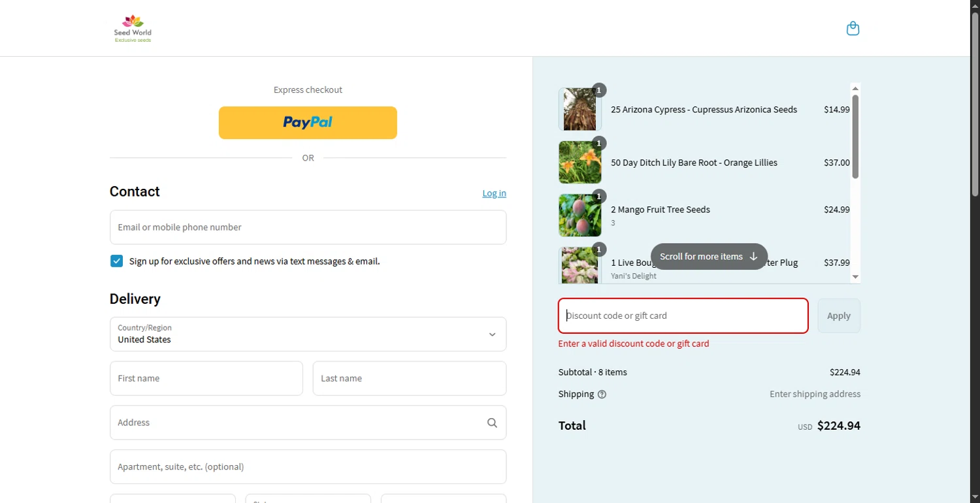Click the Mango Fruit Tree Seeds thumbnail
The width and height of the screenshot is (980, 503).
click(x=580, y=216)
